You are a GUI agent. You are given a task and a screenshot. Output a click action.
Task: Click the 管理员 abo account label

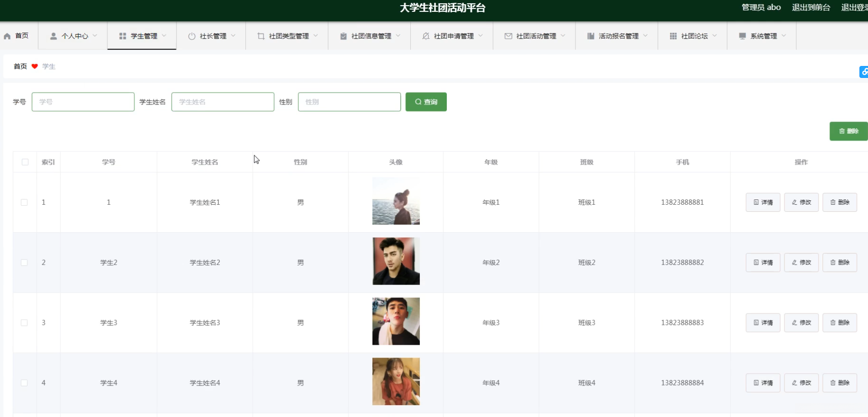click(x=761, y=8)
